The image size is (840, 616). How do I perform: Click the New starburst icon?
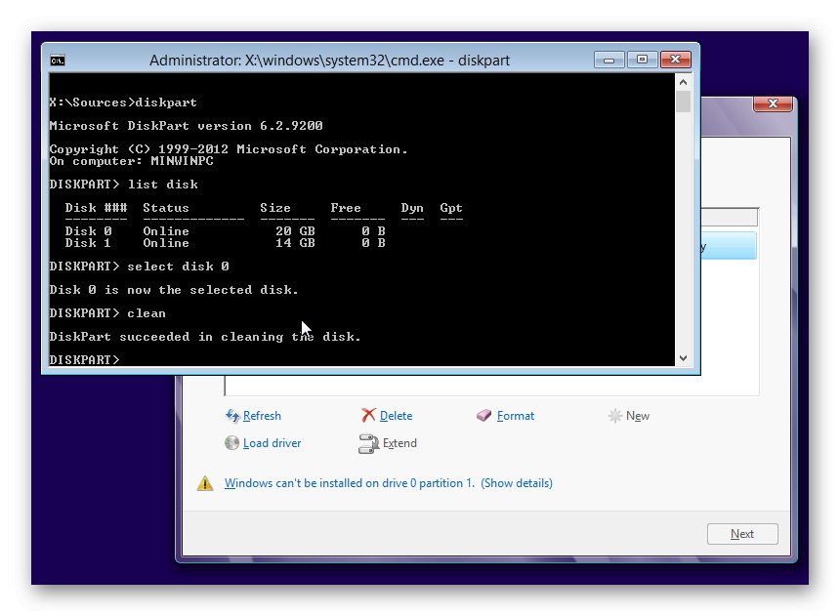pos(614,416)
